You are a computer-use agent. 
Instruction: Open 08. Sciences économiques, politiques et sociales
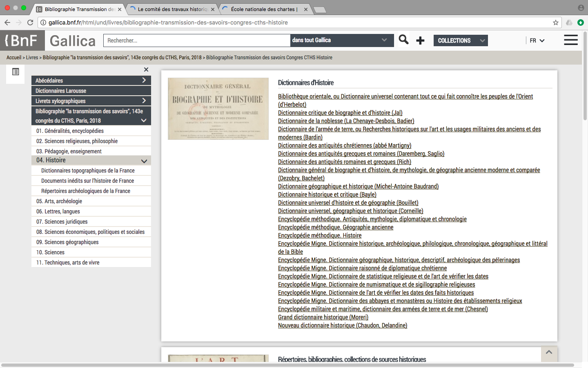91,232
